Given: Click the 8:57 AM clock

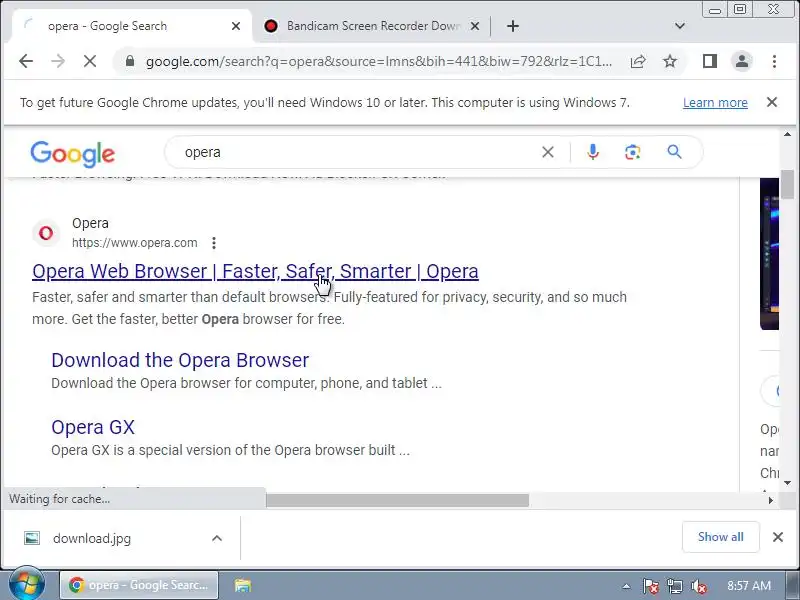Looking at the screenshot, I should tap(748, 586).
